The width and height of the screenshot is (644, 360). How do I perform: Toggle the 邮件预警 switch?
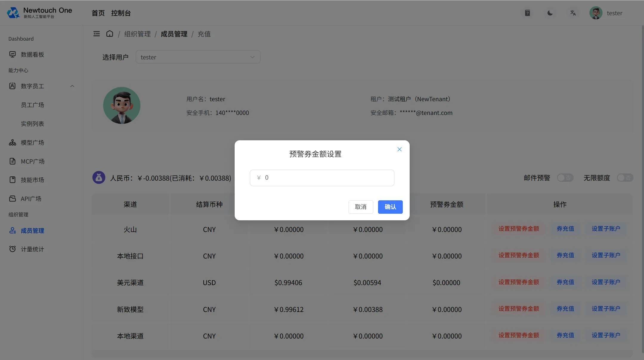(565, 178)
